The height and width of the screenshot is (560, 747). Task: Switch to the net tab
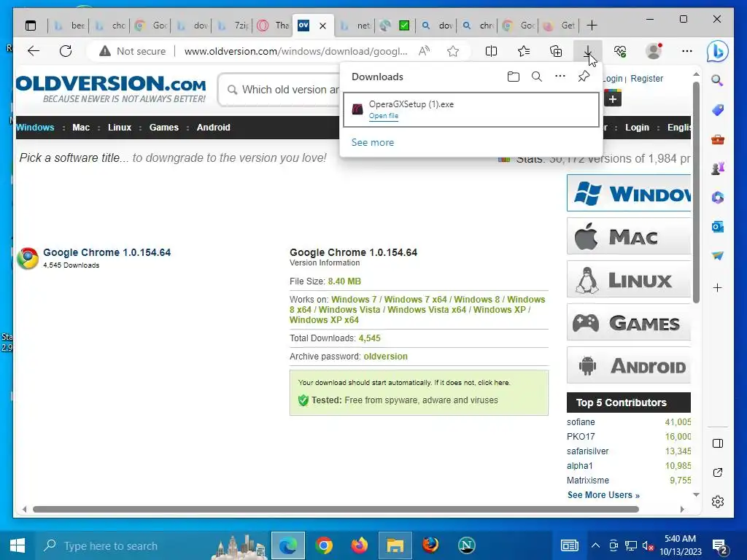pos(355,26)
